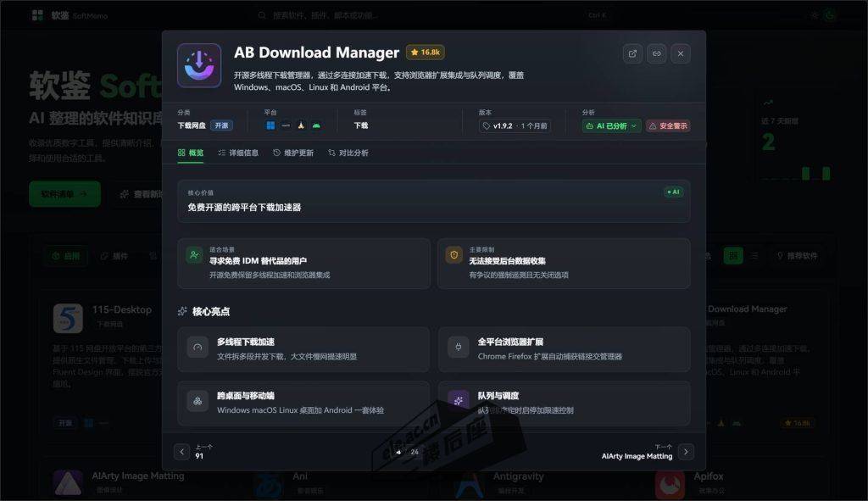Open the 对比分析 tab
Viewport: 868px width, 501px height.
348,153
